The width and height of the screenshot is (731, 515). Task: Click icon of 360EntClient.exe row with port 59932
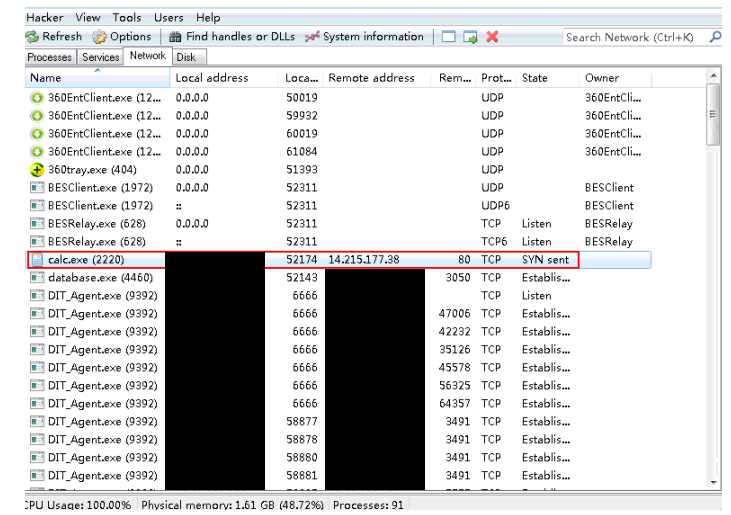click(37, 116)
